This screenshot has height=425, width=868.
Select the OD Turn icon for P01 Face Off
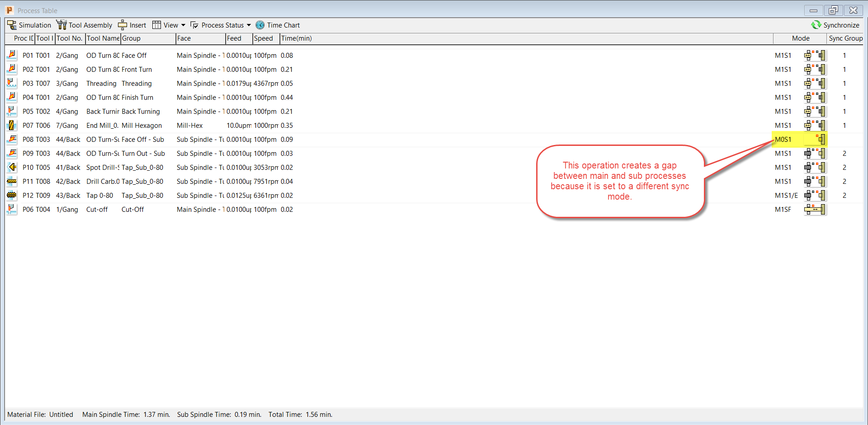pyautogui.click(x=12, y=55)
